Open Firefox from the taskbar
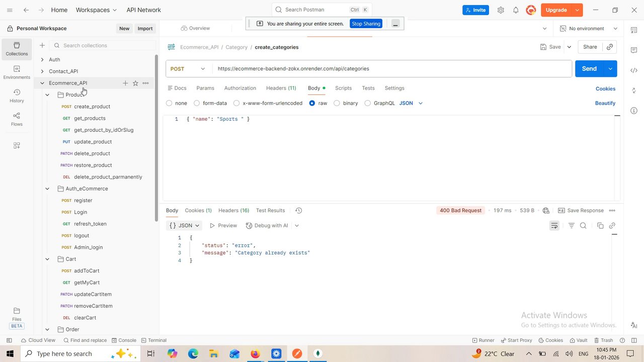 coord(255,354)
